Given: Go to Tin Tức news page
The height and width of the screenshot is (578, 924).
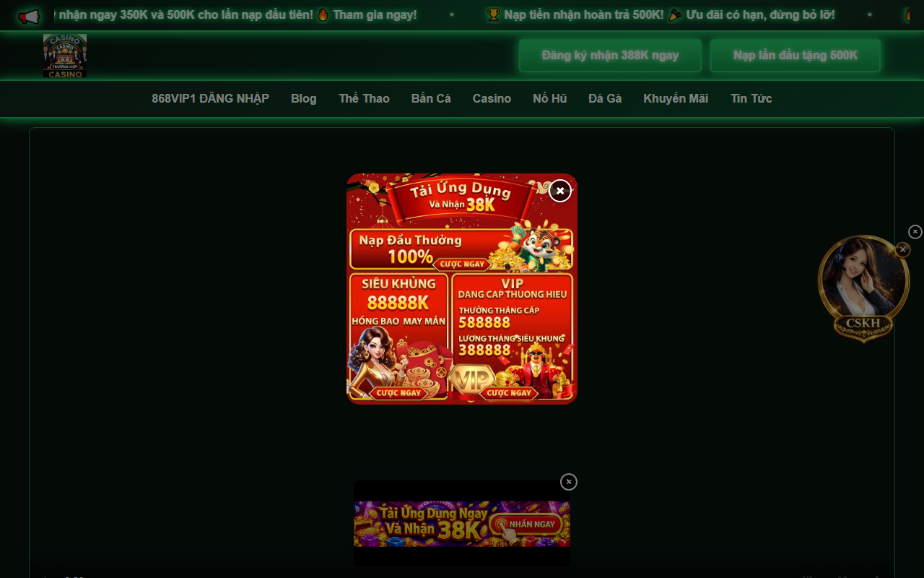Looking at the screenshot, I should tap(751, 98).
